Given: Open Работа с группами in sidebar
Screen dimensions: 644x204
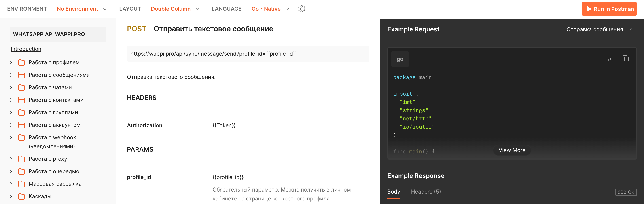Looking at the screenshot, I should coord(53,112).
